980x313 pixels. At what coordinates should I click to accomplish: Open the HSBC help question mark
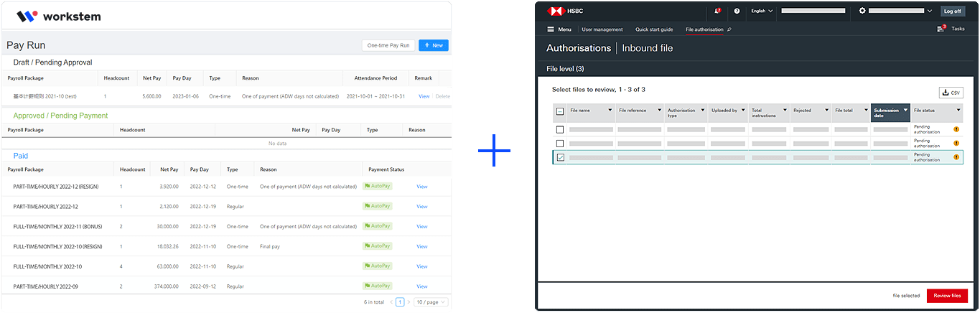click(737, 11)
